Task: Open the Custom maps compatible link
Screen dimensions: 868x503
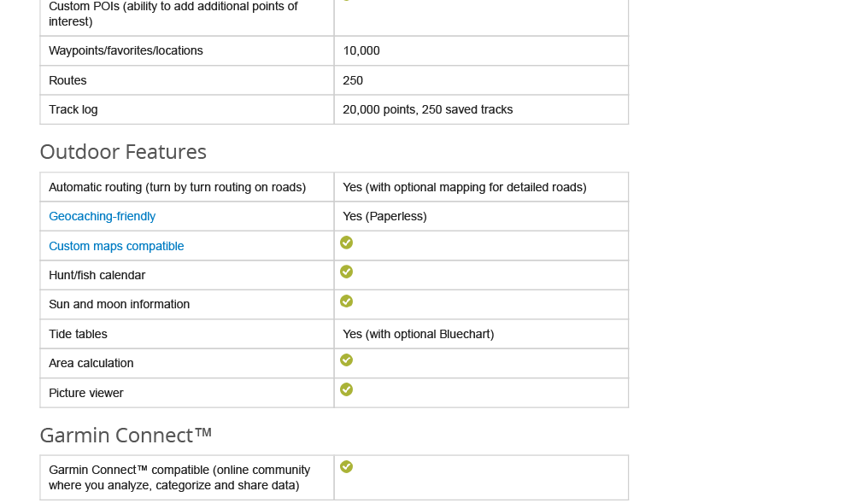Action: pos(116,246)
